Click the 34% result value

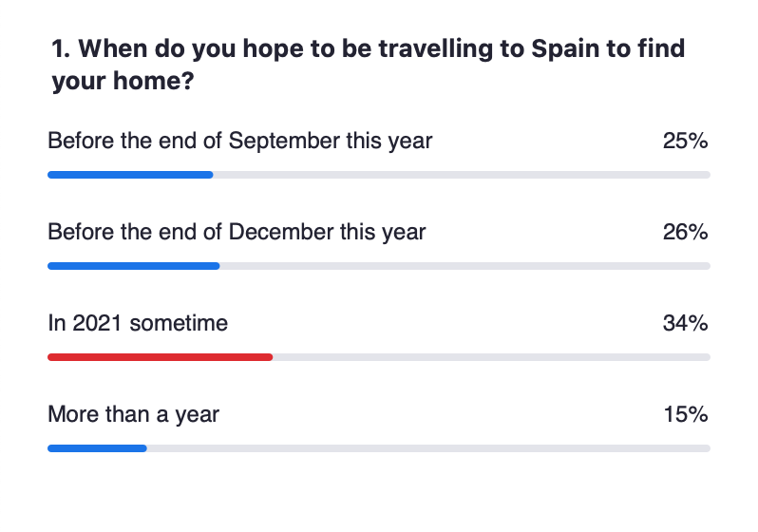tap(685, 323)
